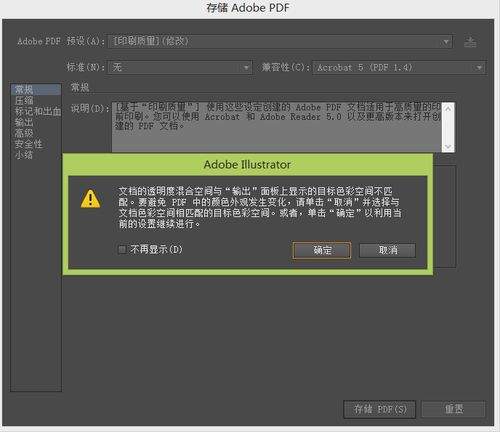Select 高级 in the category list
Viewport: 500px width, 432px height.
[24, 133]
